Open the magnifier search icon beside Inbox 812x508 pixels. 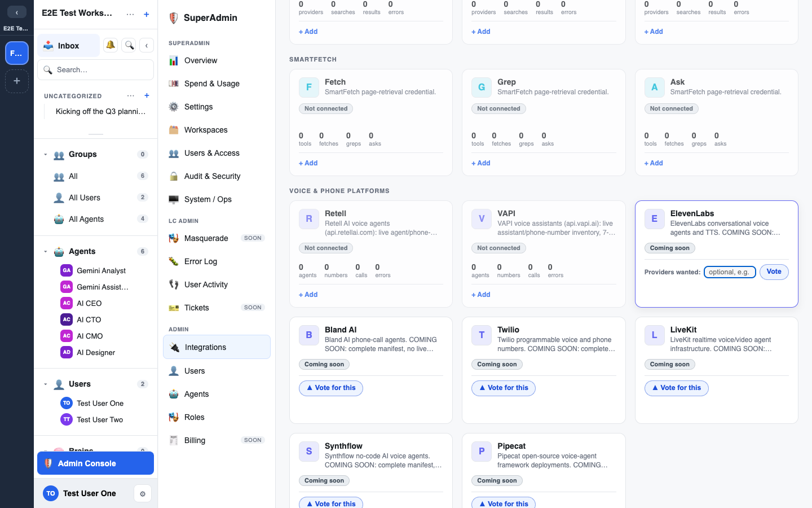coord(129,45)
